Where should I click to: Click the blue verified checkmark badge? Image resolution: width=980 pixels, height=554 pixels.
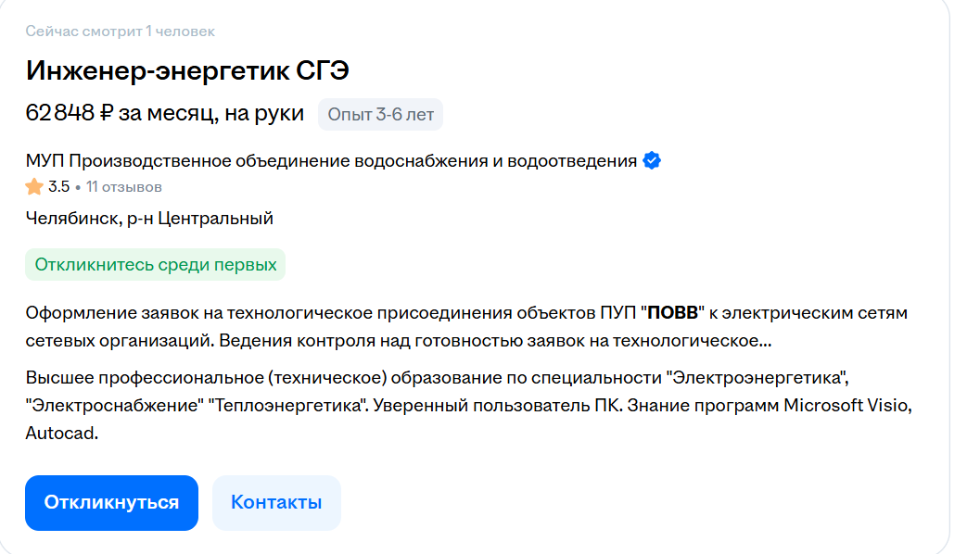[652, 161]
